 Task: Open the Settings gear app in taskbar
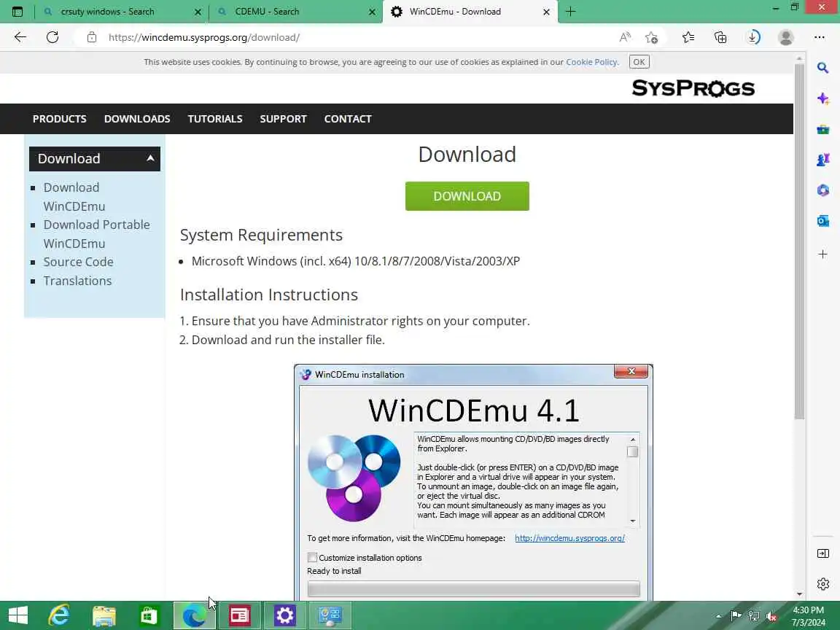coord(284,615)
